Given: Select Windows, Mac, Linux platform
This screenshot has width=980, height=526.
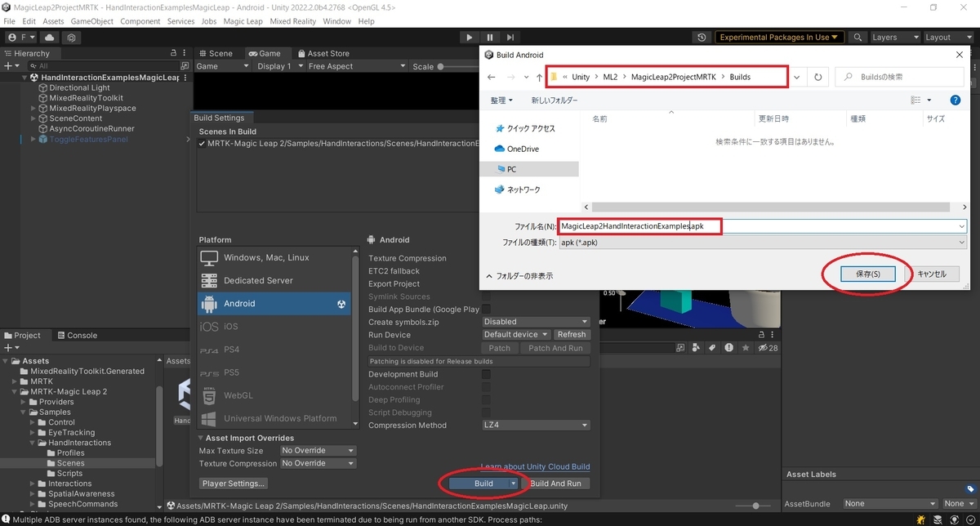Looking at the screenshot, I should (x=276, y=257).
